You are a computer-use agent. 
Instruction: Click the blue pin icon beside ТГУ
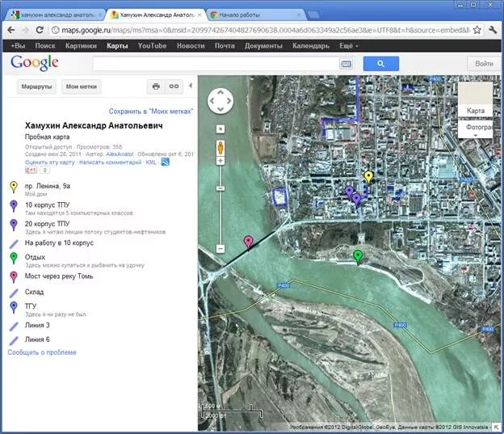tap(14, 308)
